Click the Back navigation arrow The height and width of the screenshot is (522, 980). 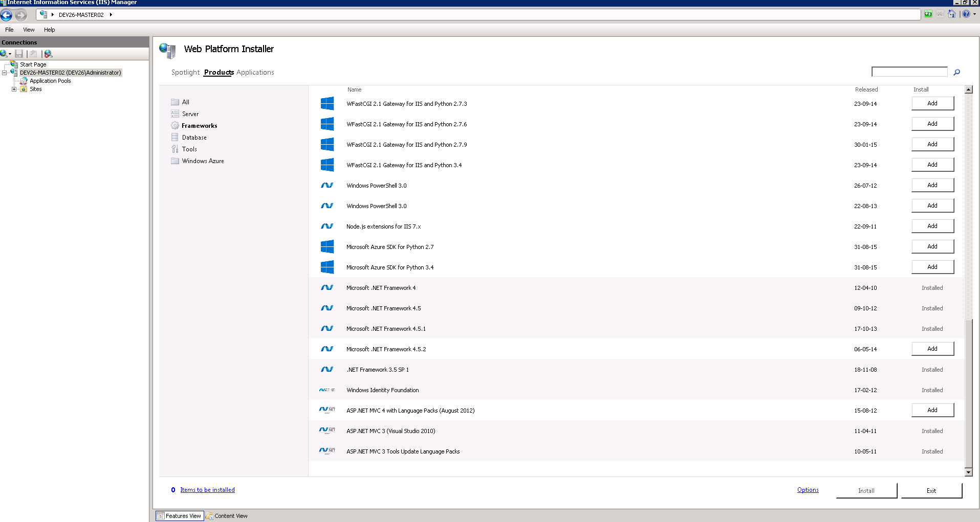pyautogui.click(x=6, y=15)
